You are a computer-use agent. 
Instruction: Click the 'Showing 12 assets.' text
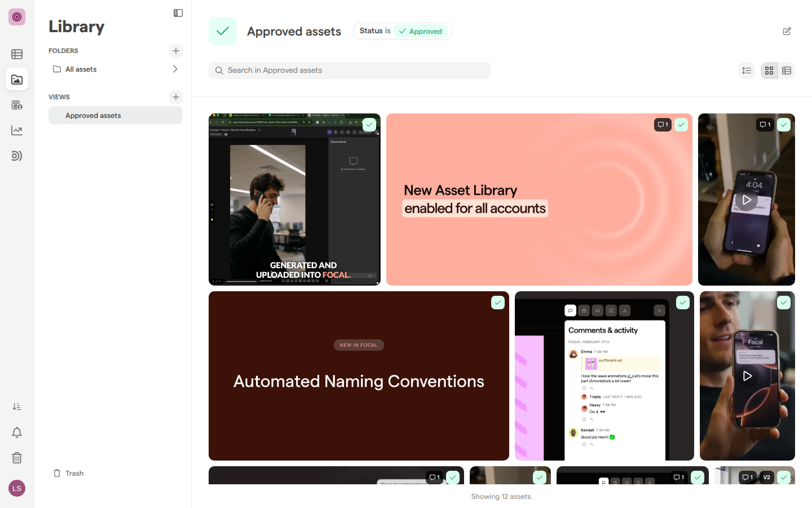[502, 497]
